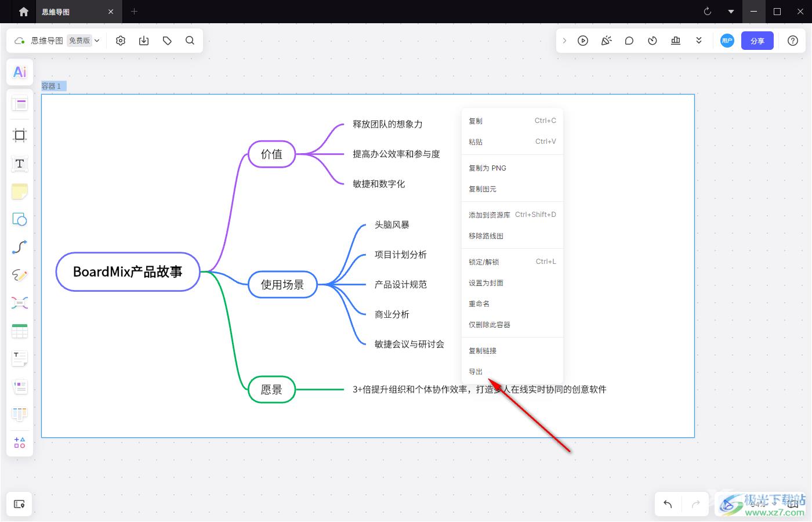This screenshot has width=812, height=522.
Task: Expand more toolbar options double chevron
Action: click(x=699, y=41)
